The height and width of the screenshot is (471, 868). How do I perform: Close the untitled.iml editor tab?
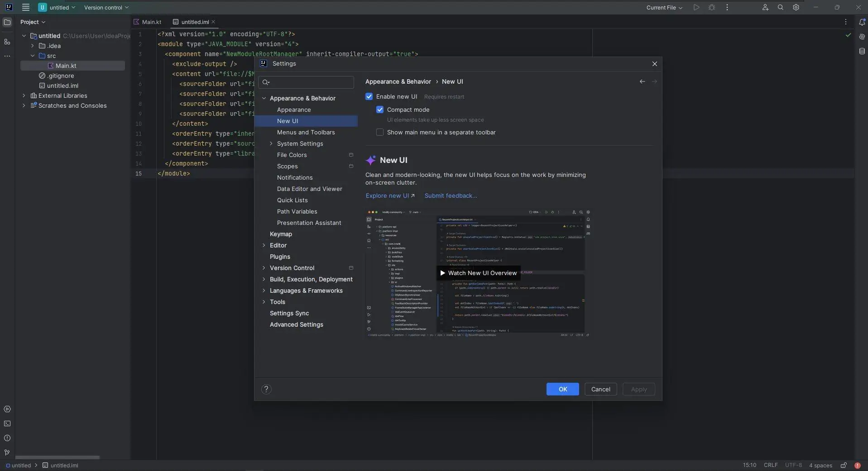pos(213,22)
